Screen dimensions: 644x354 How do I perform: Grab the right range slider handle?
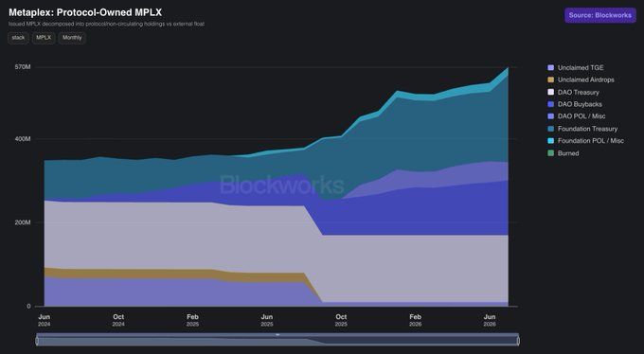pyautogui.click(x=518, y=341)
